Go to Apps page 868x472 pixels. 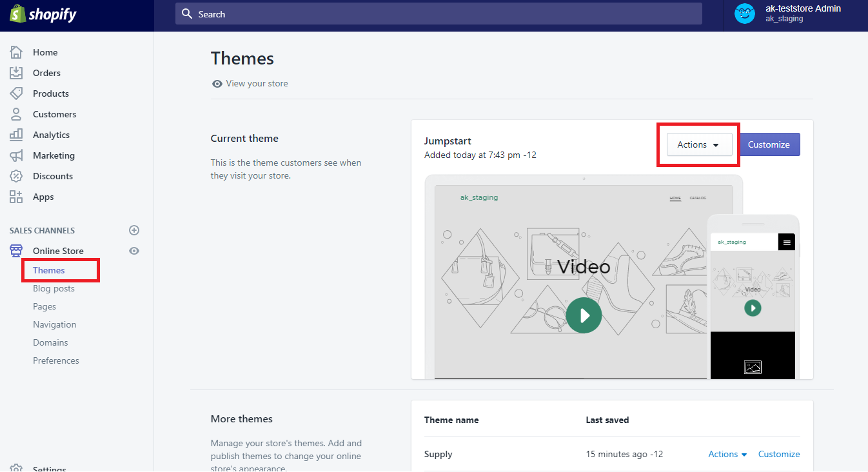(43, 197)
